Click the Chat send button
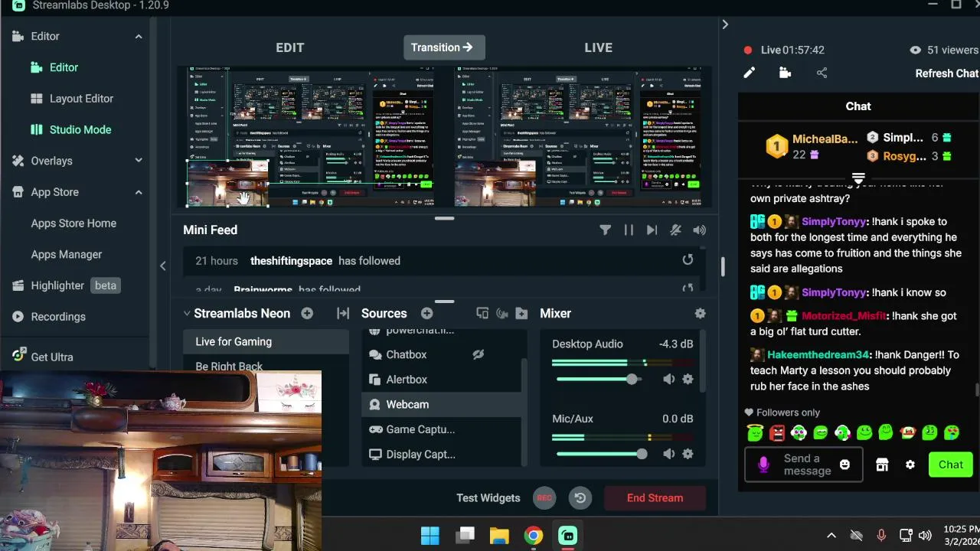 click(x=951, y=465)
